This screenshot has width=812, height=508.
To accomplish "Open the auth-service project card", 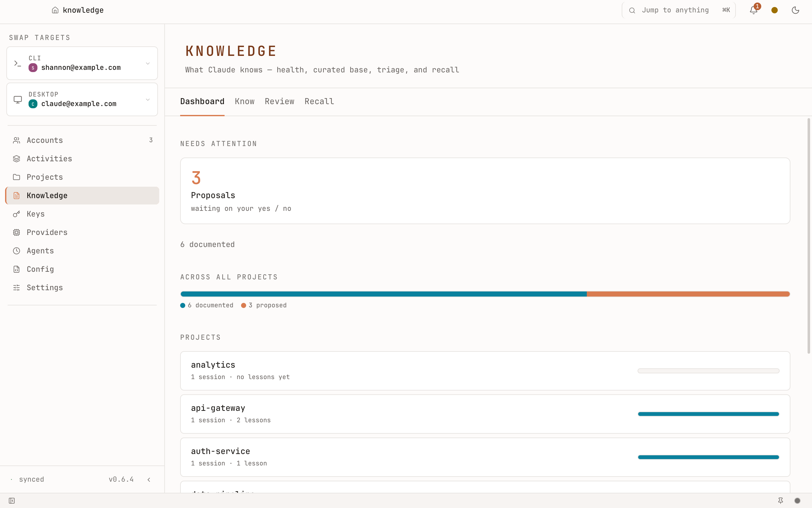I will coord(485,457).
